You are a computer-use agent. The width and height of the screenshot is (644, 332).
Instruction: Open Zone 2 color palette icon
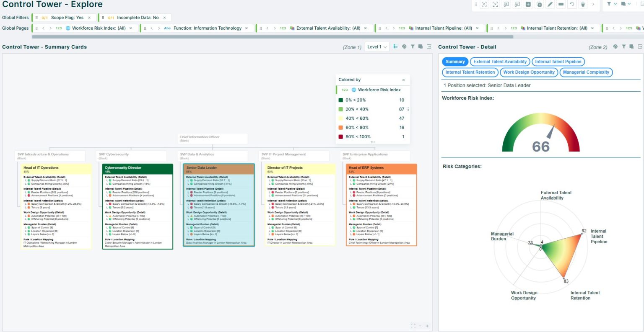(615, 47)
